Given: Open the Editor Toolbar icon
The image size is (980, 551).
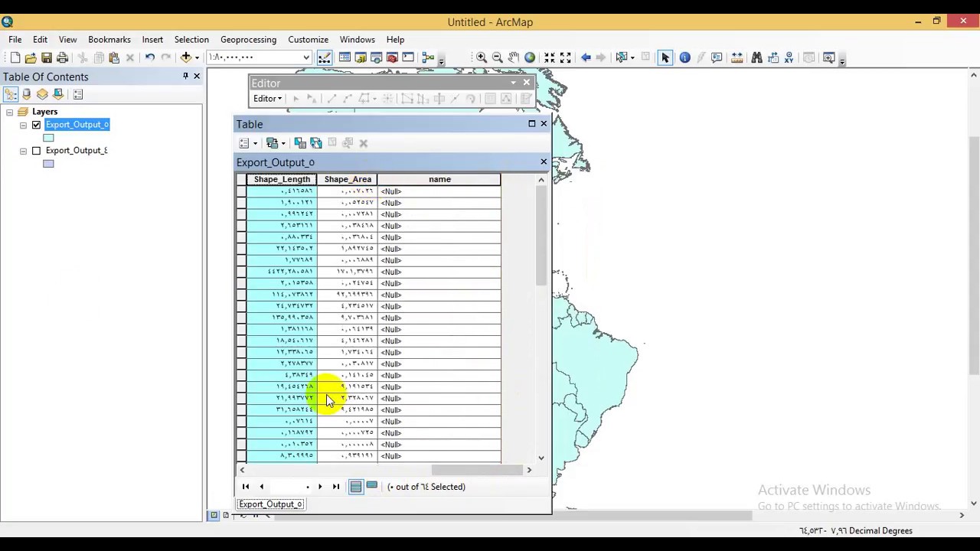Looking at the screenshot, I should [x=325, y=57].
